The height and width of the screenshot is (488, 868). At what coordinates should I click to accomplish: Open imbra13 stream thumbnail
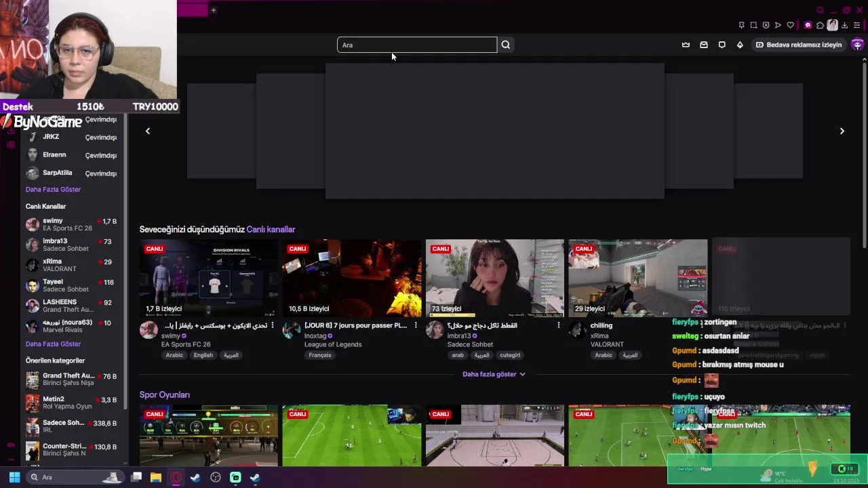pyautogui.click(x=495, y=278)
